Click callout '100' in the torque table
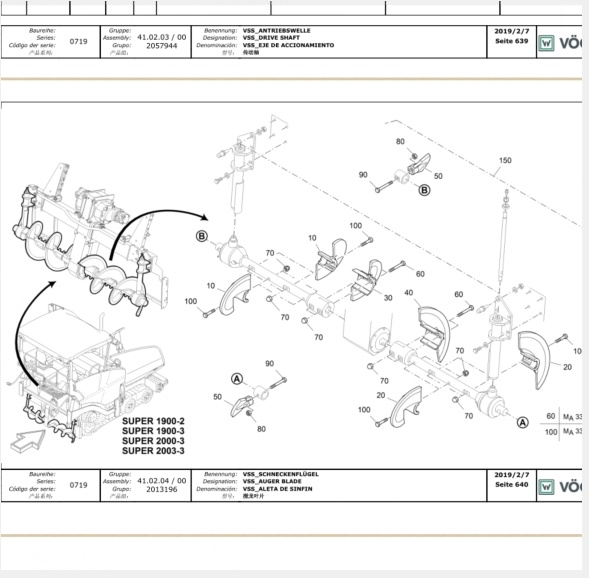This screenshot has width=589, height=578. [551, 432]
